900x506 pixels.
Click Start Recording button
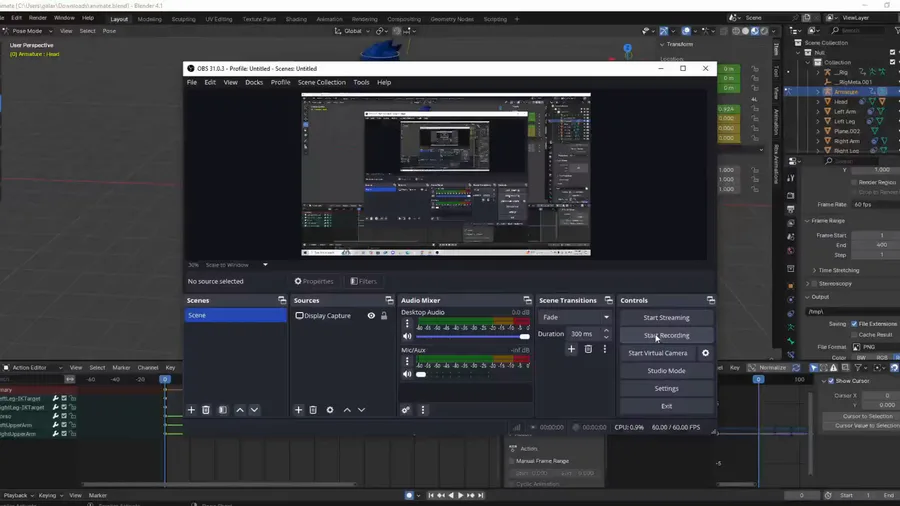[666, 335]
